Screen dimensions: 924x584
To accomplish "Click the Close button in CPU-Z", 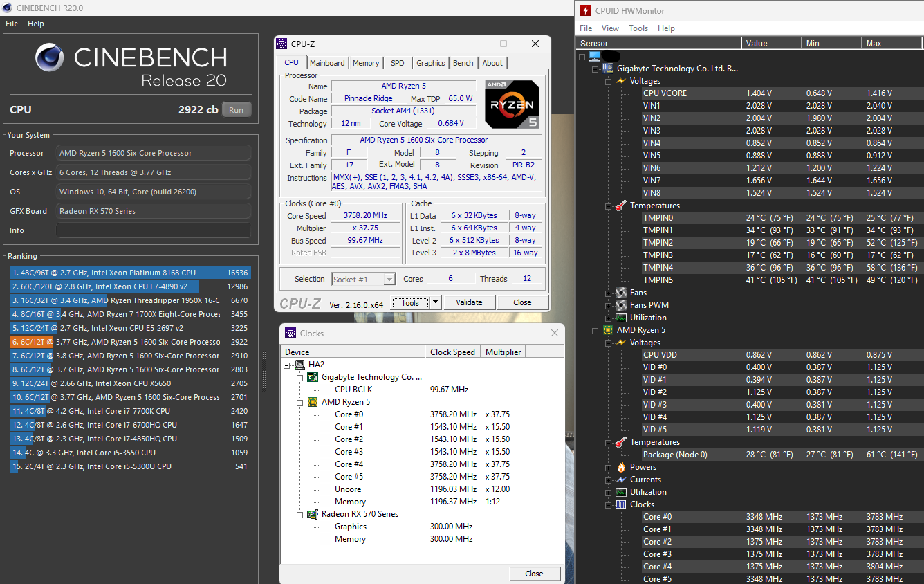I will (x=522, y=302).
